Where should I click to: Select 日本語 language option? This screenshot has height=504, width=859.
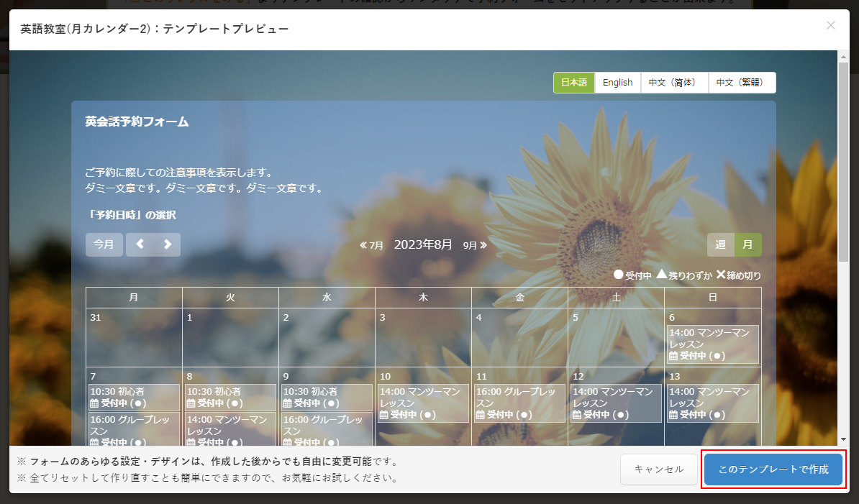(573, 83)
